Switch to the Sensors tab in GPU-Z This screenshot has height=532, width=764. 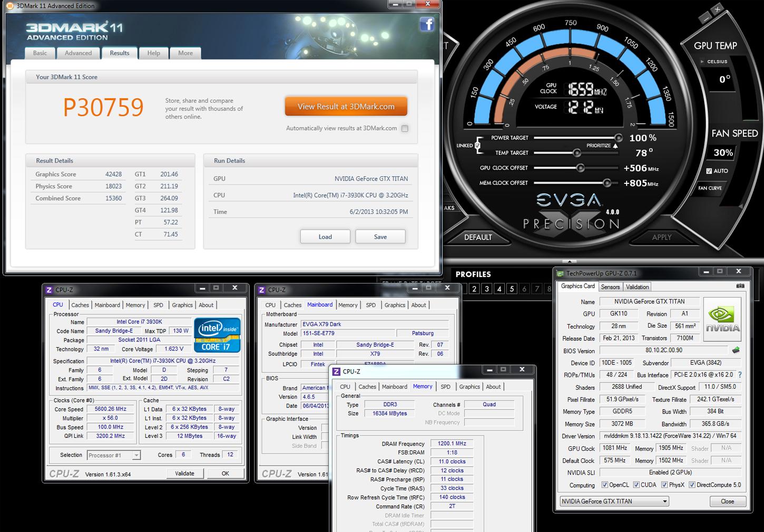[610, 287]
